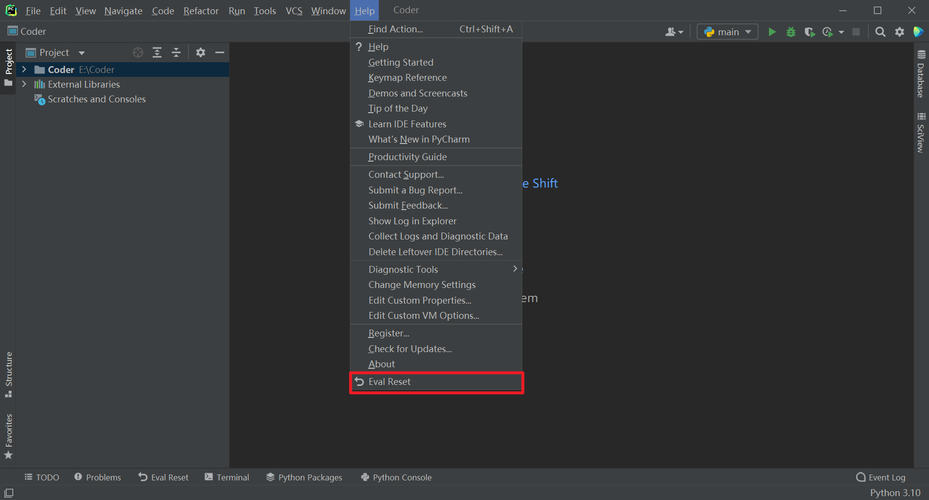Click Python 3.10 interpreter in status bar
Viewport: 929px width, 500px height.
point(895,493)
